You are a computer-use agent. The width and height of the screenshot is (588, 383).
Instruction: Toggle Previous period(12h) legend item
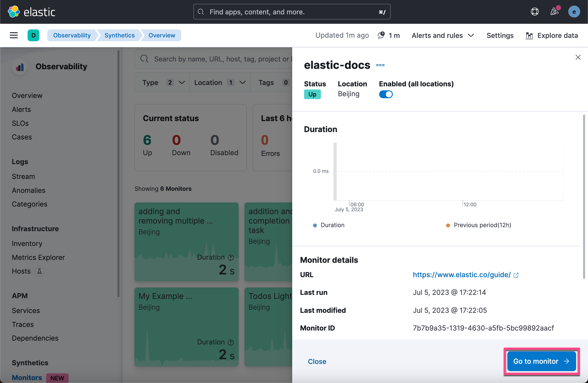[482, 225]
